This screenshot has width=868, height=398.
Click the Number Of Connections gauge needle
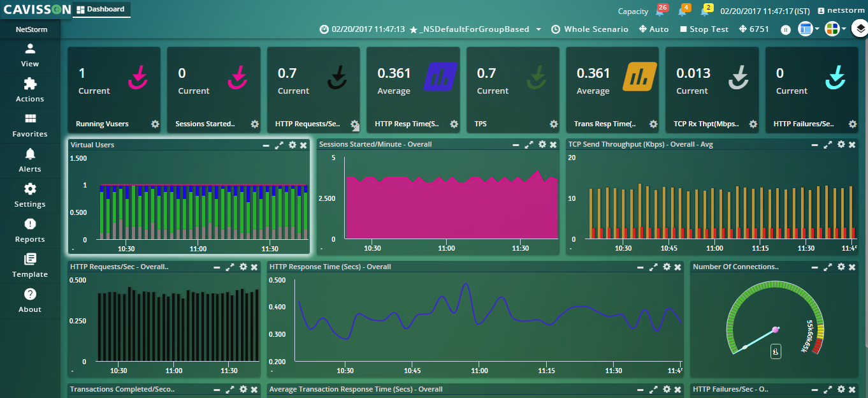[x=760, y=339]
